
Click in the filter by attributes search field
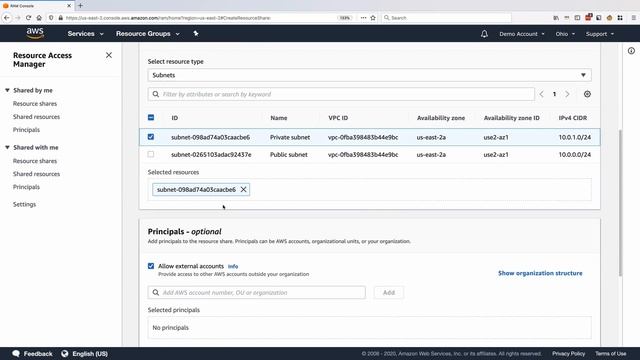tap(341, 94)
